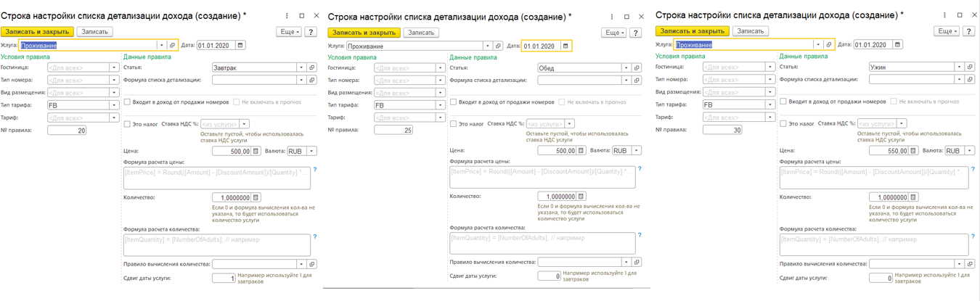
Task: Click help question mark button in Обед form toolbar
Action: 636,33
